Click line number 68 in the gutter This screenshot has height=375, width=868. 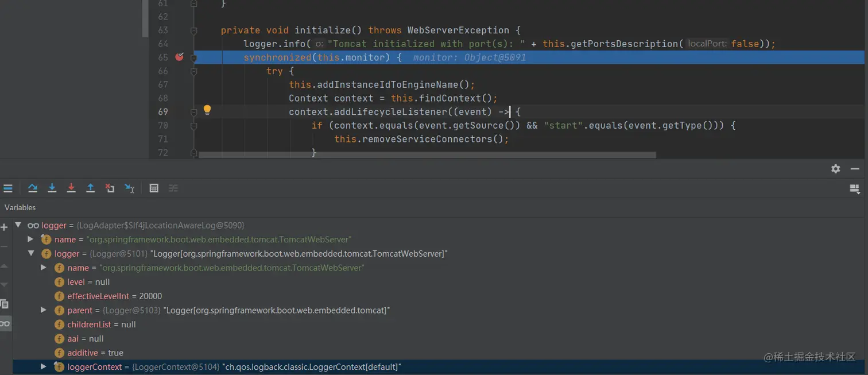click(x=163, y=98)
